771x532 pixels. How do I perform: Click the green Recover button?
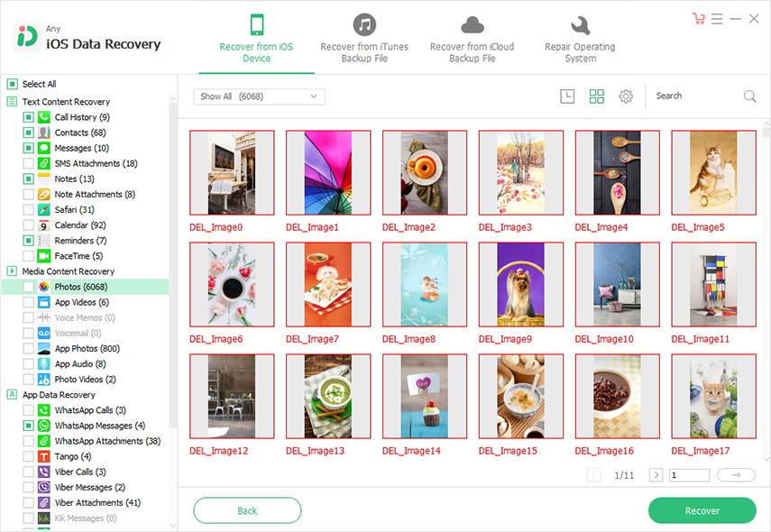702,510
